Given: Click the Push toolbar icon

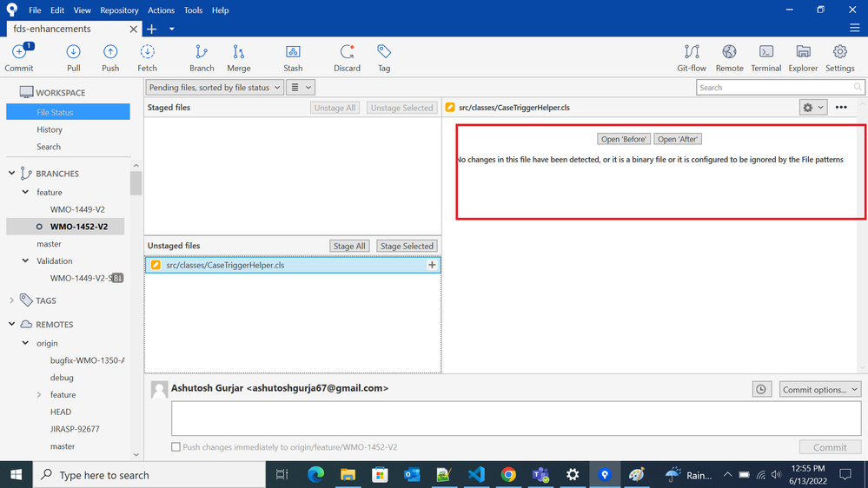Looking at the screenshot, I should [110, 57].
